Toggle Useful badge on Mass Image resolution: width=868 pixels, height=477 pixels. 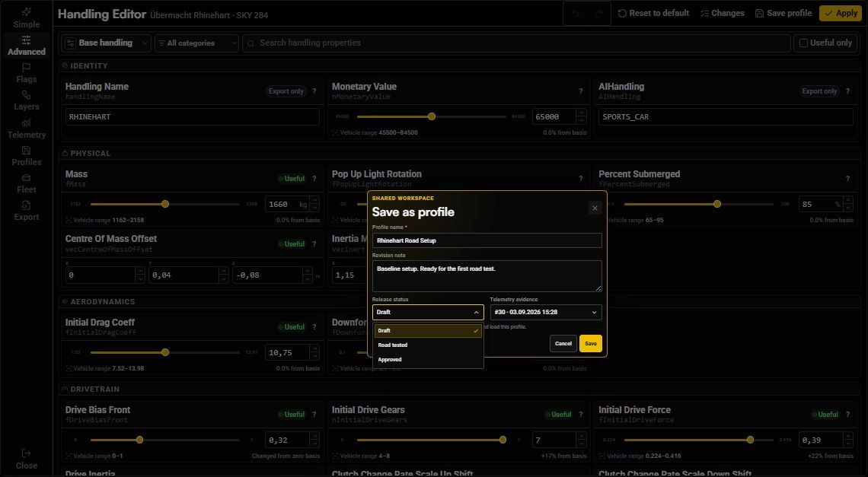(291, 179)
